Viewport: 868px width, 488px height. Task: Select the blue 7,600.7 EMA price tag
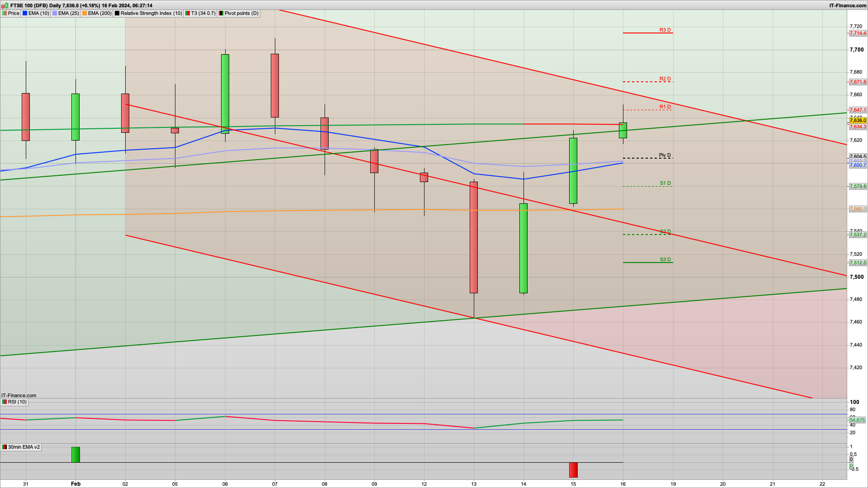coord(858,165)
